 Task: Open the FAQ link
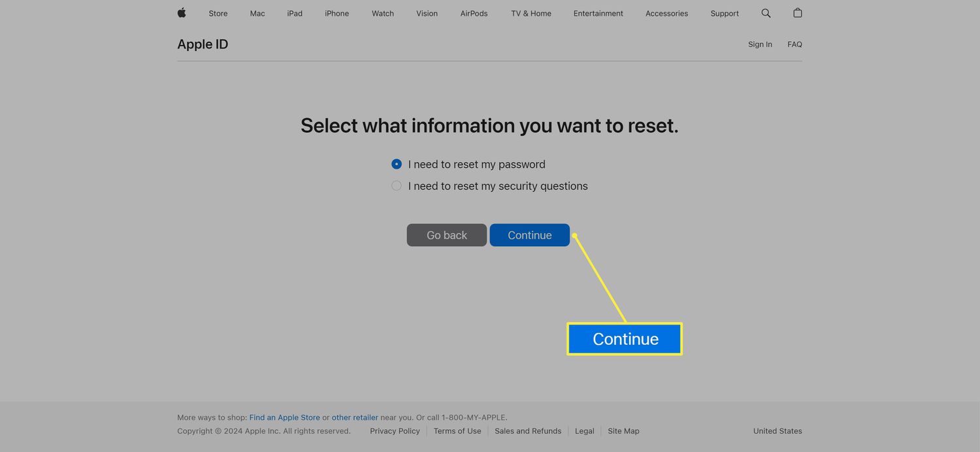794,44
